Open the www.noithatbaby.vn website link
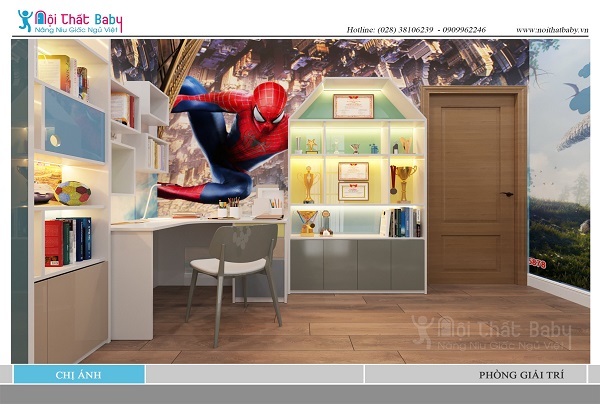The width and height of the screenshot is (600, 404). tap(552, 29)
